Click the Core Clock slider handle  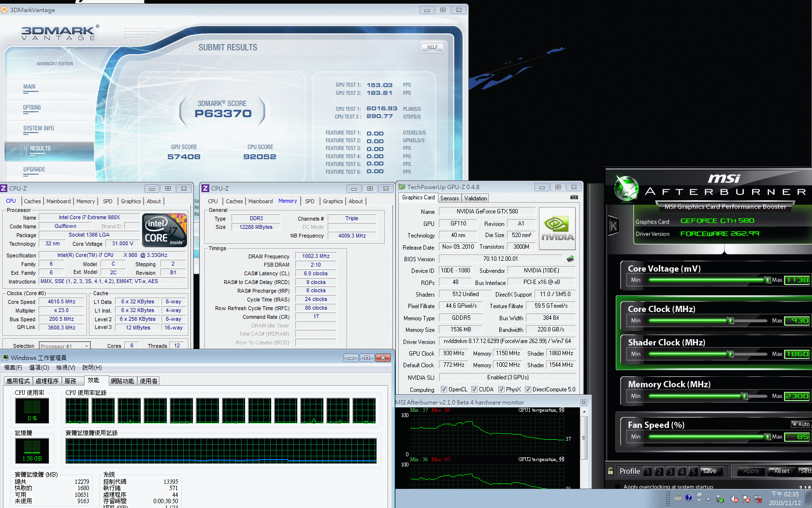(731, 320)
